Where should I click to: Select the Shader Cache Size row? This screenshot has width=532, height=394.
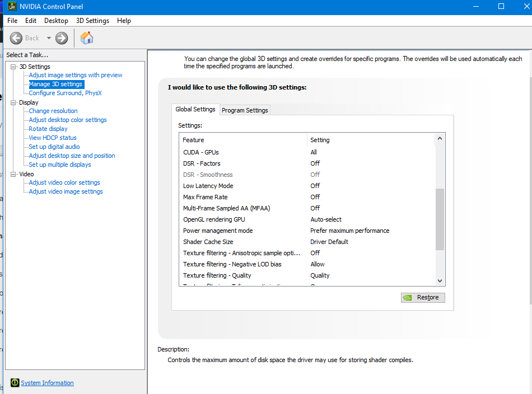[307, 242]
